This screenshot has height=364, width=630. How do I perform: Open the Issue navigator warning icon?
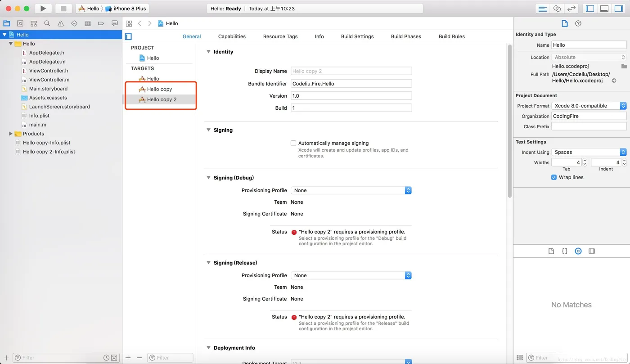click(61, 23)
